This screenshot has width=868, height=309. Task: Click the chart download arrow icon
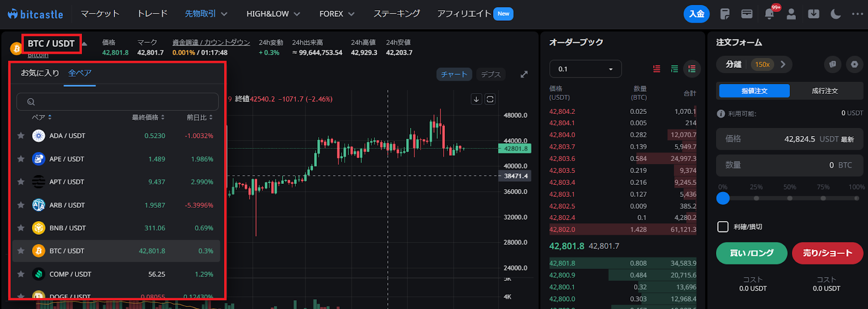click(x=476, y=99)
